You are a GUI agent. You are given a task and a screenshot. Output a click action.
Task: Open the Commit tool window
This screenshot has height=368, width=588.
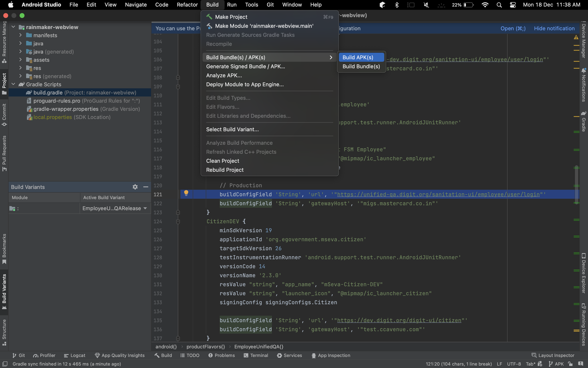4,115
